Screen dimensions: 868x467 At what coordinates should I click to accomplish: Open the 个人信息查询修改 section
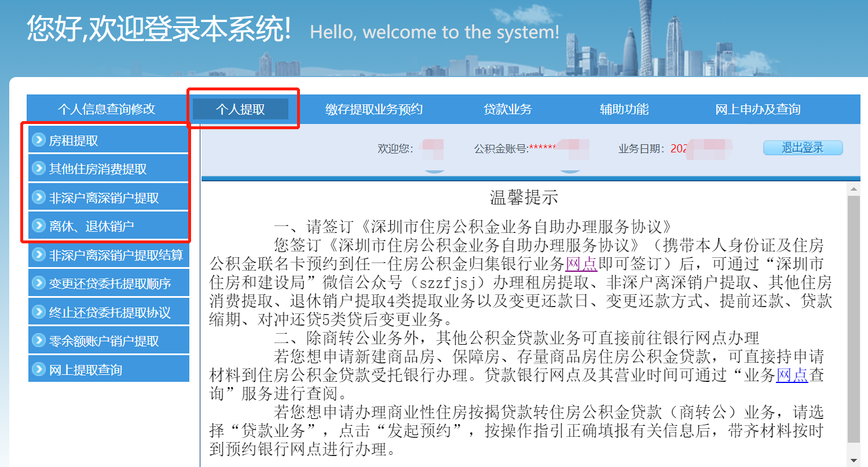point(108,109)
